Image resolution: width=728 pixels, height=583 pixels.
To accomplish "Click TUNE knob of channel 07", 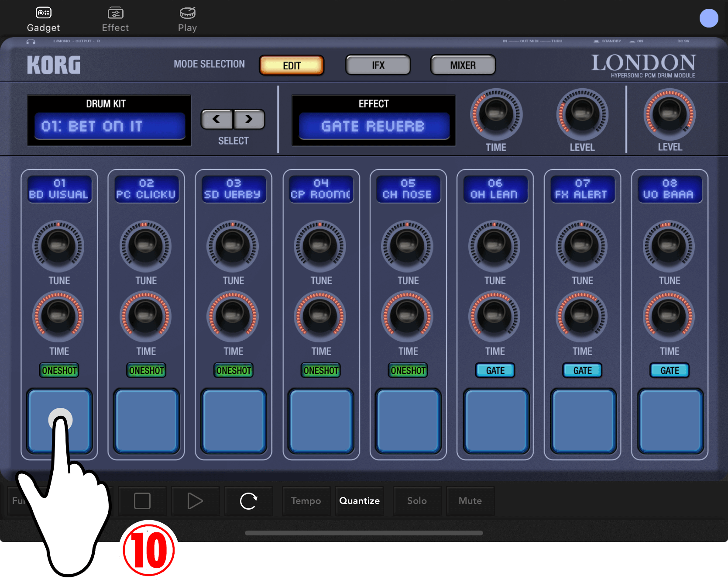I will pyautogui.click(x=582, y=246).
